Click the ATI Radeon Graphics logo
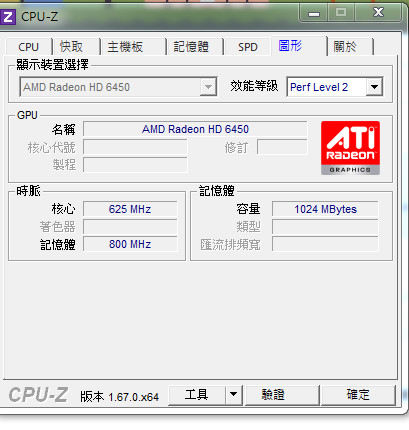 click(x=350, y=148)
